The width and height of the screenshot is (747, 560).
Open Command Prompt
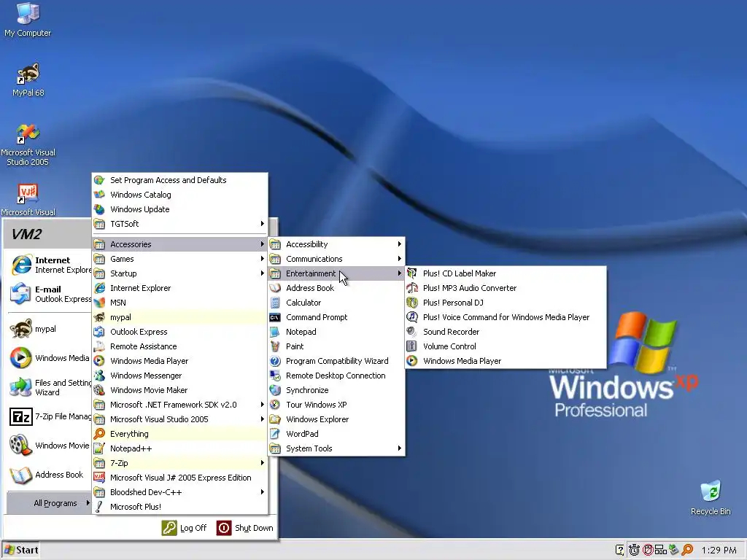point(336,317)
